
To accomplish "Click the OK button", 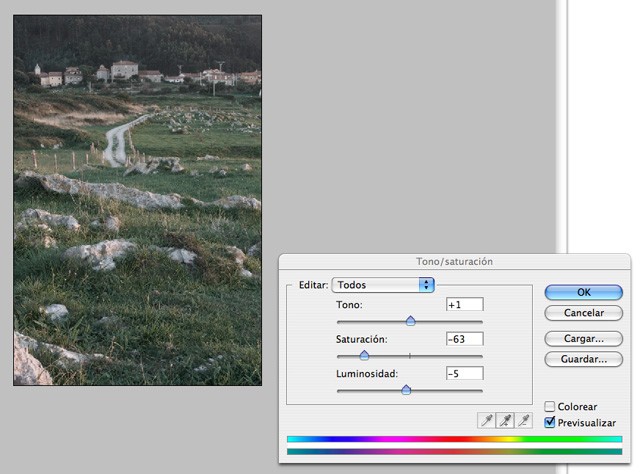I will pos(583,292).
